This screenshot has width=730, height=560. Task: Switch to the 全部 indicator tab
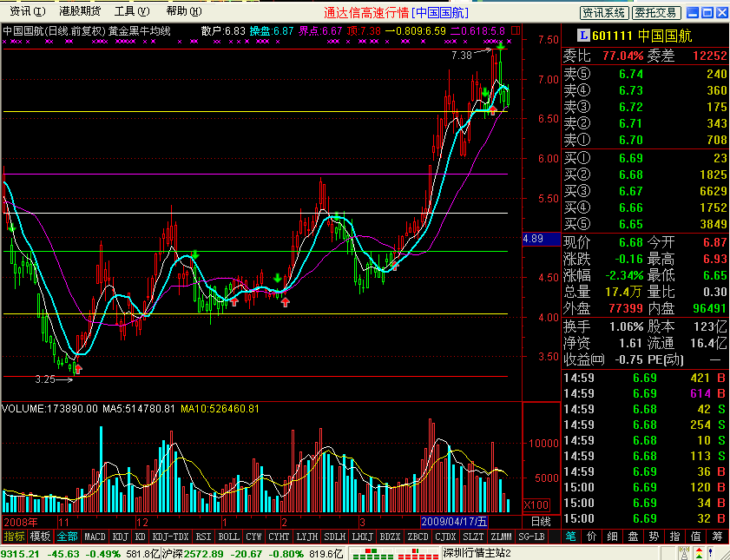(x=67, y=537)
